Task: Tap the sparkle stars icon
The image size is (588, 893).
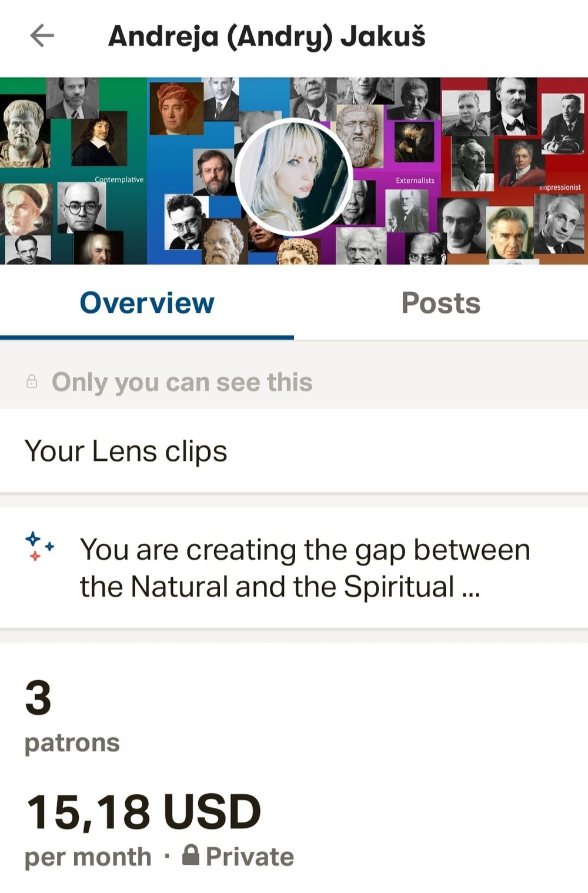Action: click(x=39, y=546)
